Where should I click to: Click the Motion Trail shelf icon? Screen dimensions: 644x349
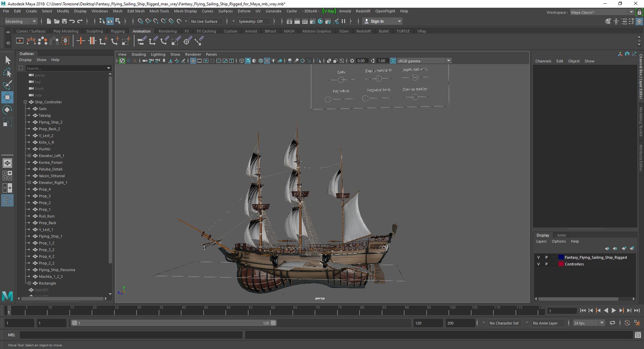point(31,41)
